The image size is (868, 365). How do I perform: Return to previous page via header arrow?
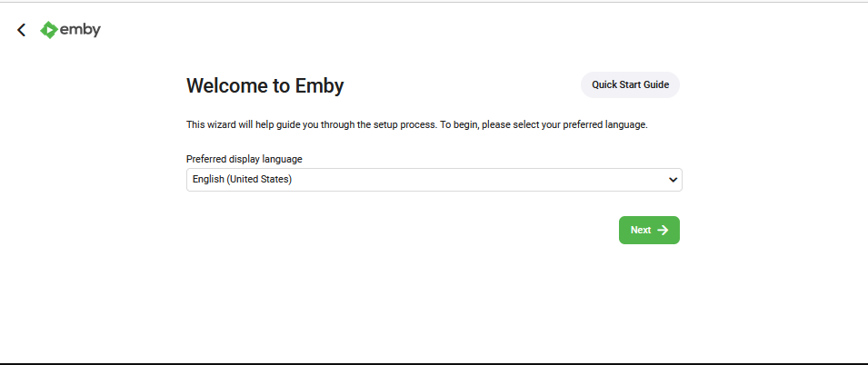(21, 30)
